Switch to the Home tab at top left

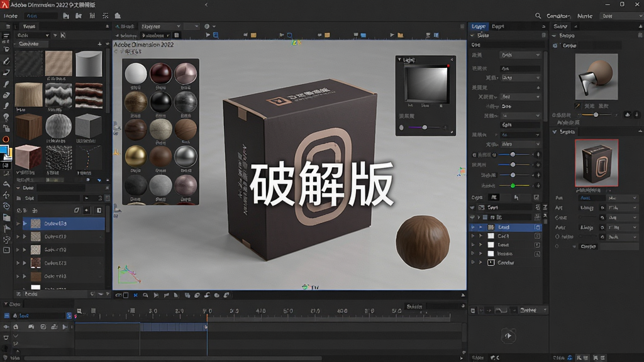[11, 16]
